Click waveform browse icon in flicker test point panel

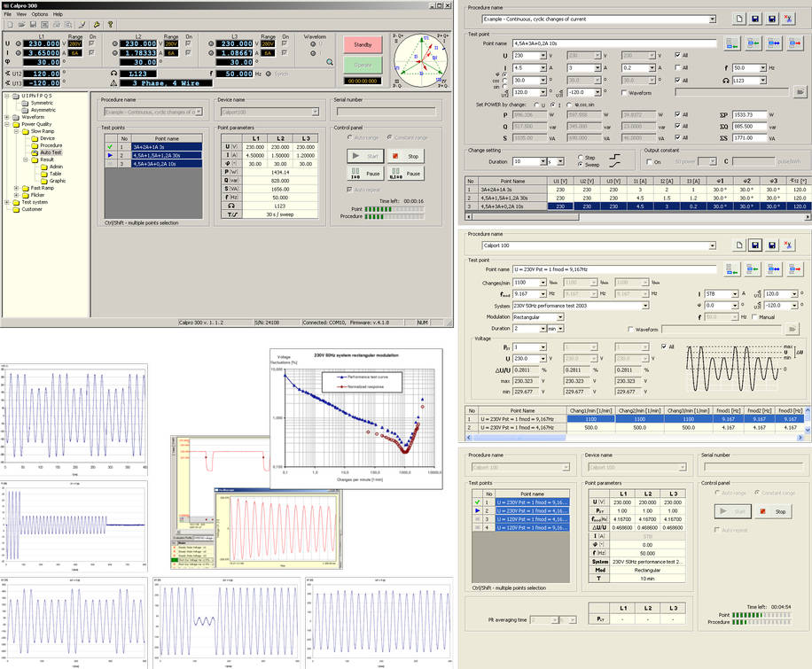[x=792, y=329]
